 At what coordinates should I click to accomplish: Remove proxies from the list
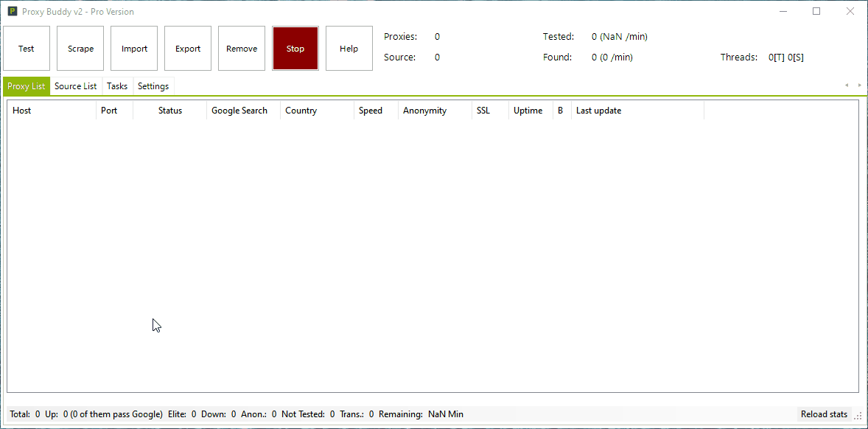[241, 48]
